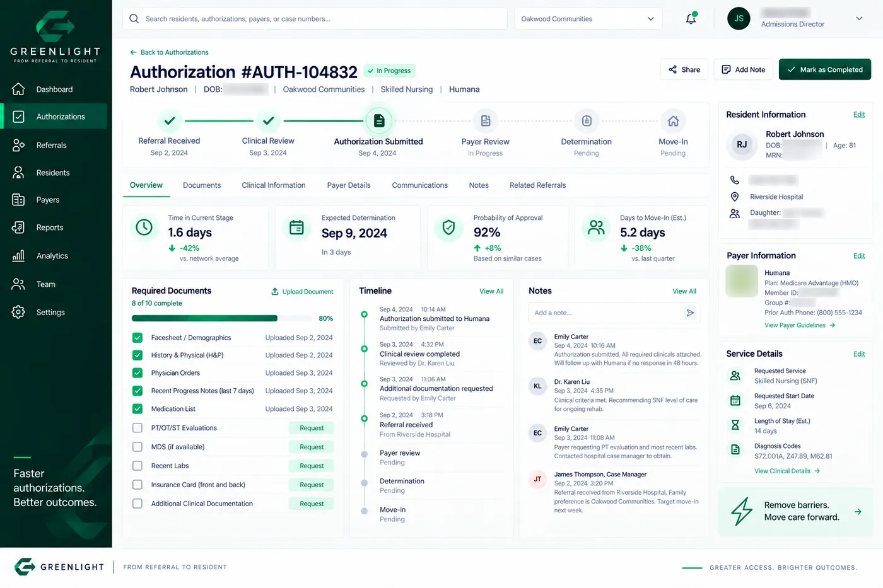
Task: Click the Payers sidebar icon
Action: [x=18, y=200]
